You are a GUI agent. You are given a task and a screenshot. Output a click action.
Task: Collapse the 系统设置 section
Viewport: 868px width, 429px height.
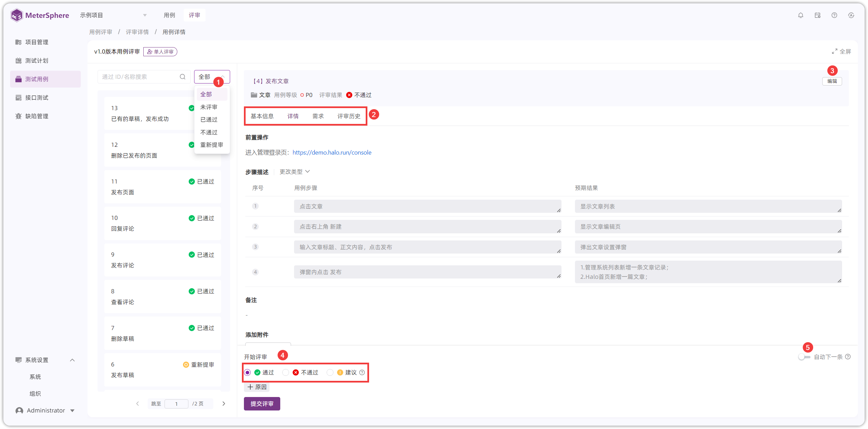coord(72,360)
